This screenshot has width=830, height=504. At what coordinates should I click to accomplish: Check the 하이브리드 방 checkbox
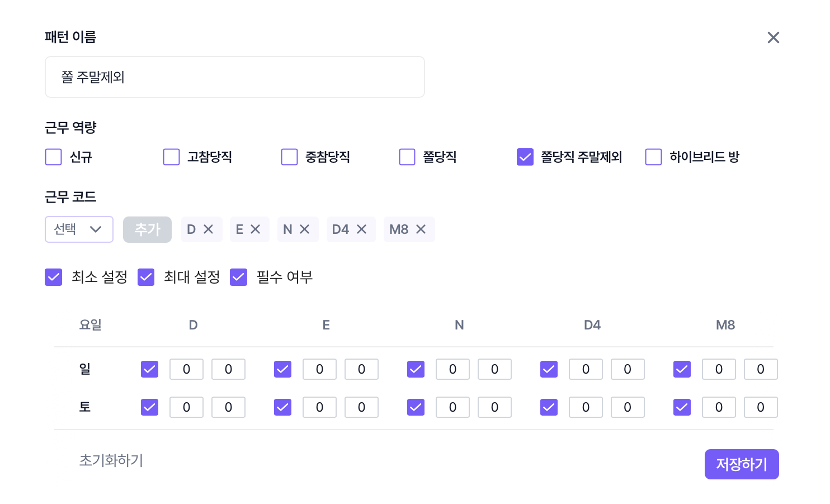click(x=653, y=157)
